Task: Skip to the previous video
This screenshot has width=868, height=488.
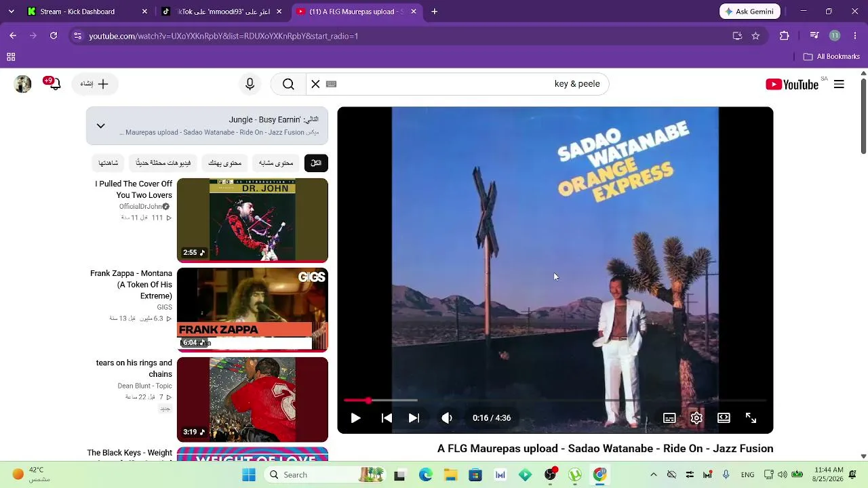Action: tap(387, 418)
